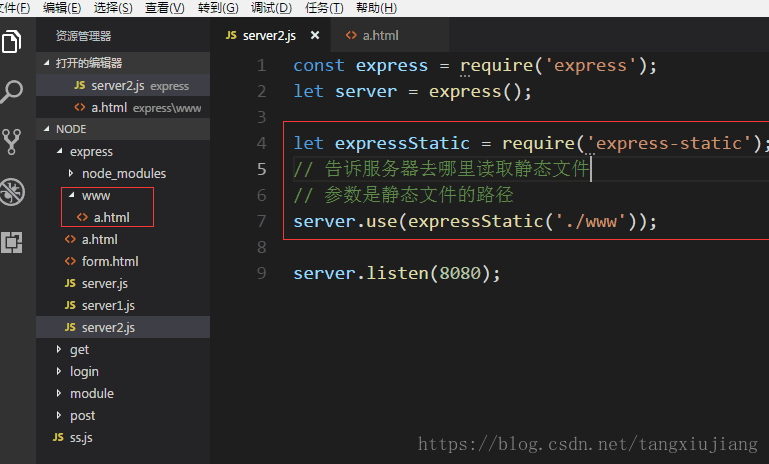Open the 选择(S) menu
This screenshot has width=769, height=464.
coord(113,8)
